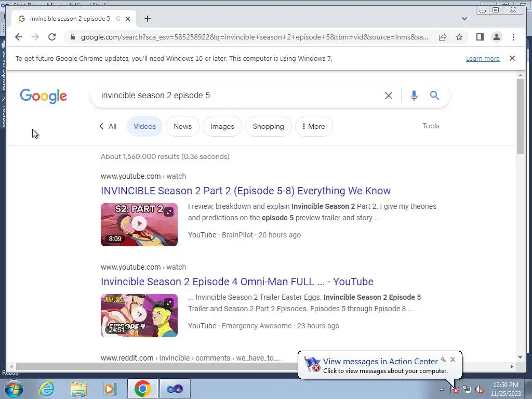Switch to All results
532x399 pixels.
coord(108,126)
